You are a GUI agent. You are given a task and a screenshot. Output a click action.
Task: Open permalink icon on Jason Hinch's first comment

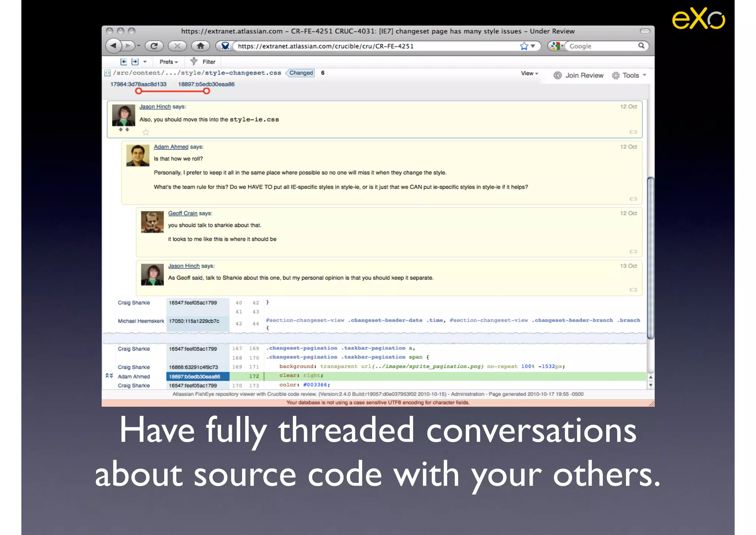[x=633, y=132]
